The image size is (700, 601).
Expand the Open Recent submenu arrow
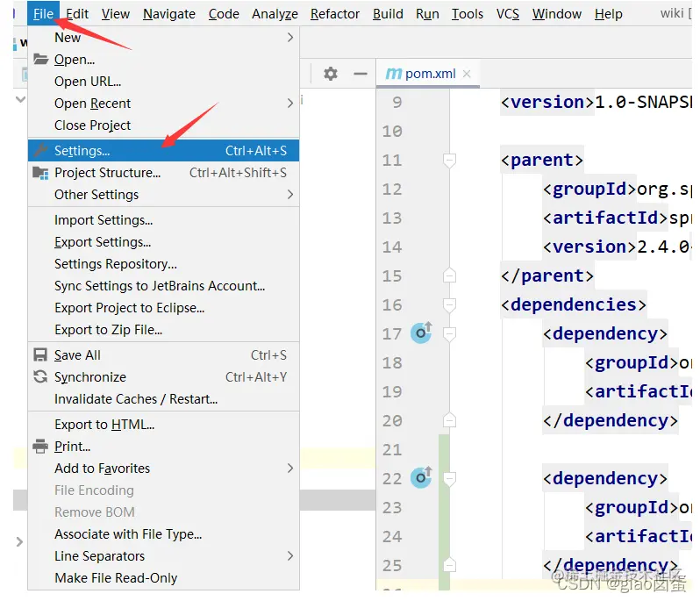click(x=290, y=104)
